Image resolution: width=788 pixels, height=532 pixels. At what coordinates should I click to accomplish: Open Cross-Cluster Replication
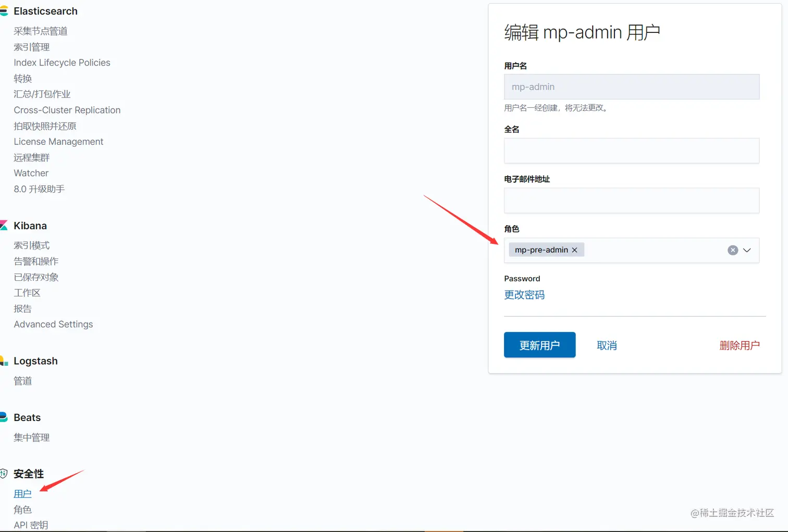point(67,110)
